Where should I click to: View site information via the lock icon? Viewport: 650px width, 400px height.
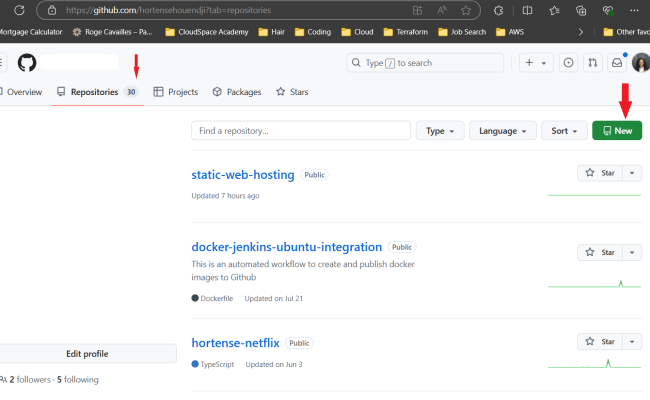coord(52,10)
